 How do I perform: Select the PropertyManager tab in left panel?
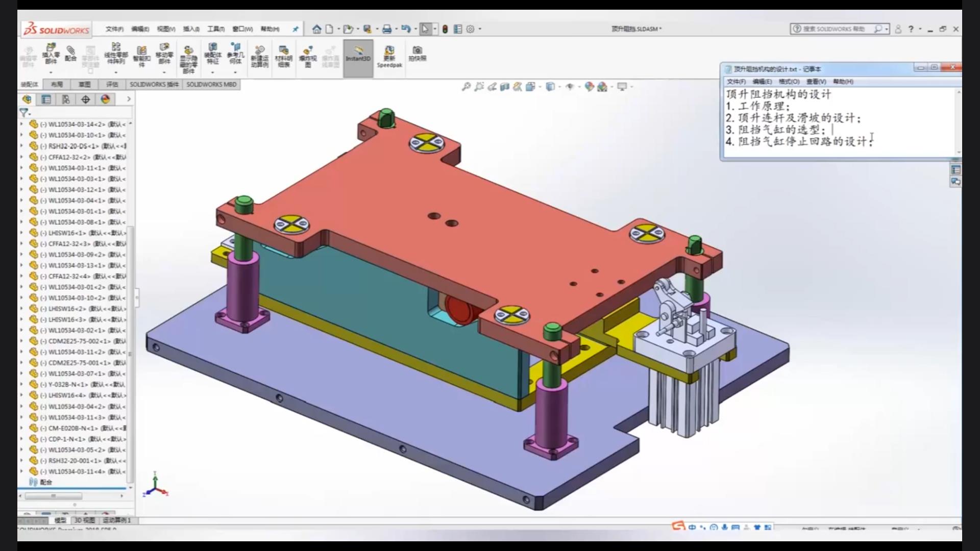[46, 99]
